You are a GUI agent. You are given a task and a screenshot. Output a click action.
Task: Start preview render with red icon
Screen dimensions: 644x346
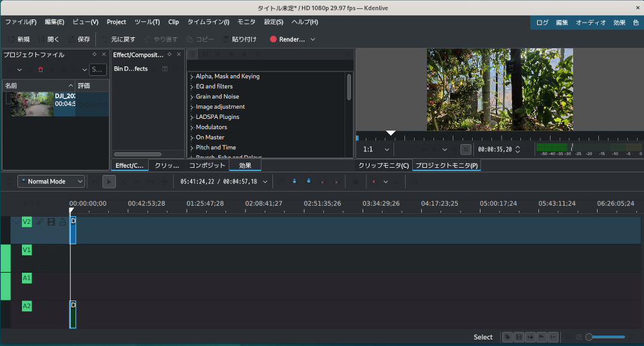click(x=374, y=181)
